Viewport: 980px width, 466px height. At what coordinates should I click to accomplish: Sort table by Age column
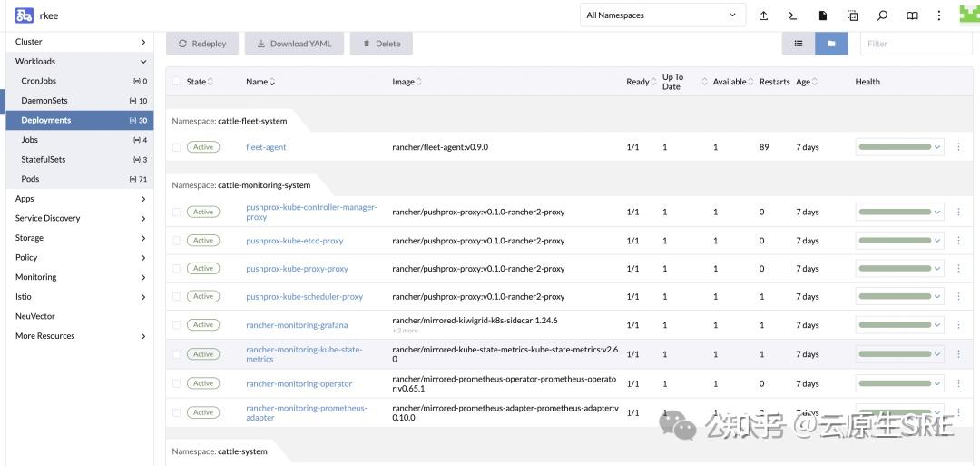pyautogui.click(x=807, y=82)
